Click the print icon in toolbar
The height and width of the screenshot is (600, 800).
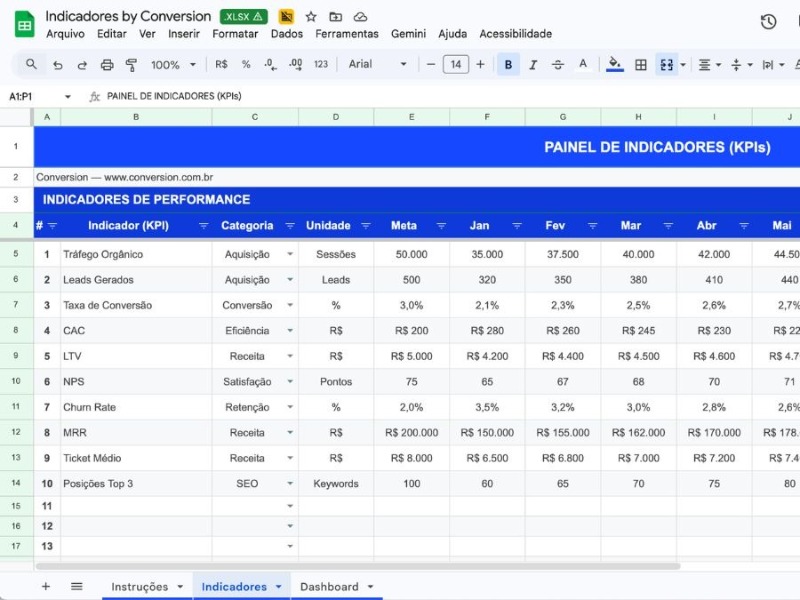[x=107, y=65]
